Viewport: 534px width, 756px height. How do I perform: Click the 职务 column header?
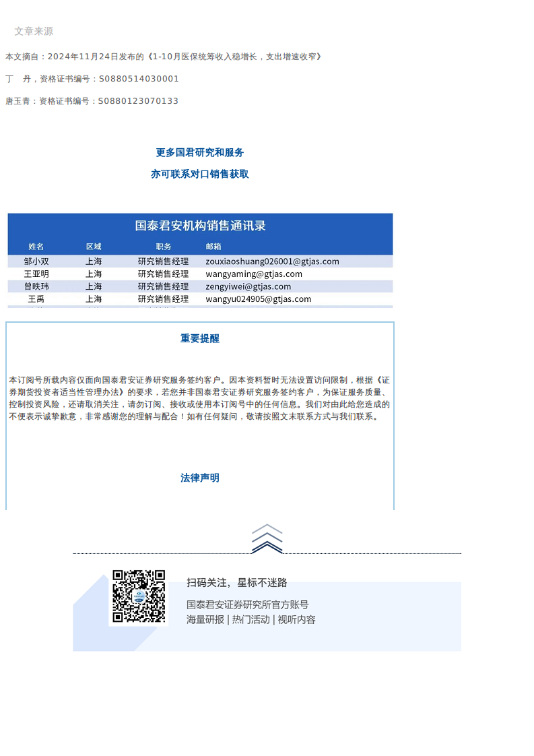(x=164, y=247)
